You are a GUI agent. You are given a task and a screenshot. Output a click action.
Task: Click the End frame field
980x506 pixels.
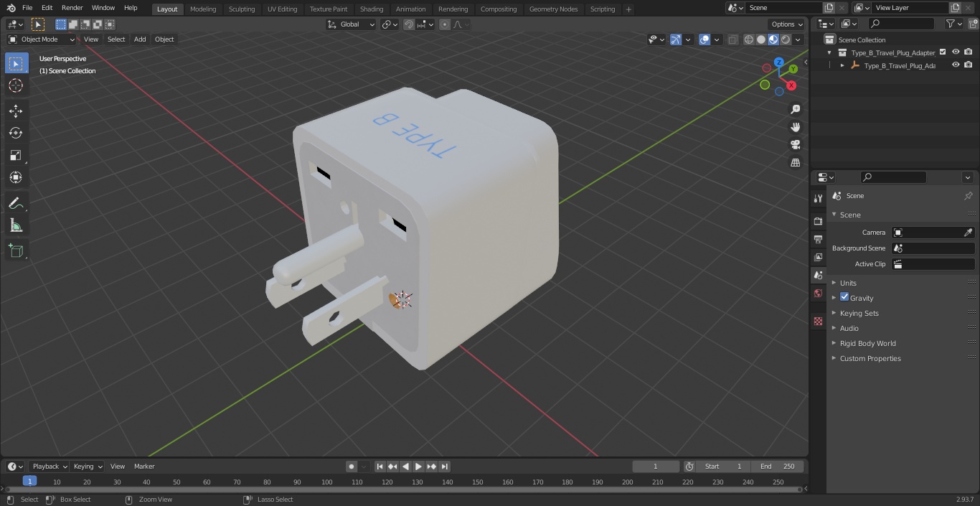tap(778, 467)
